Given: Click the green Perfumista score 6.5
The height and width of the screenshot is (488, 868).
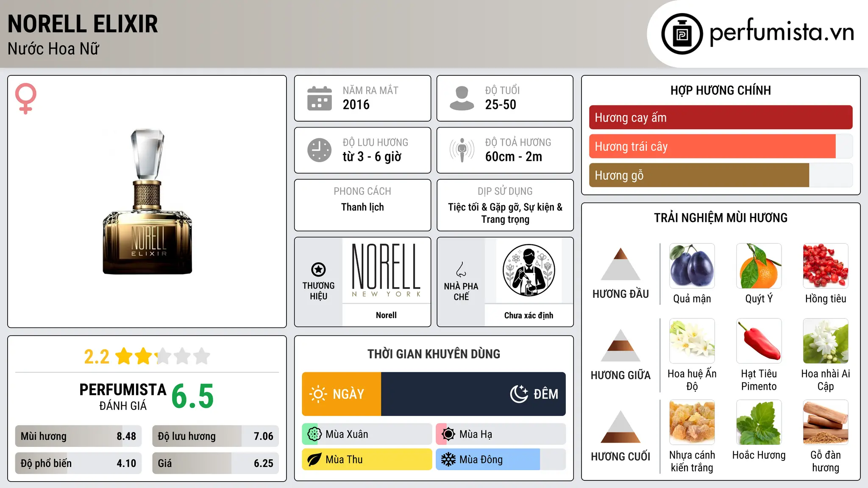Looking at the screenshot, I should (x=192, y=396).
